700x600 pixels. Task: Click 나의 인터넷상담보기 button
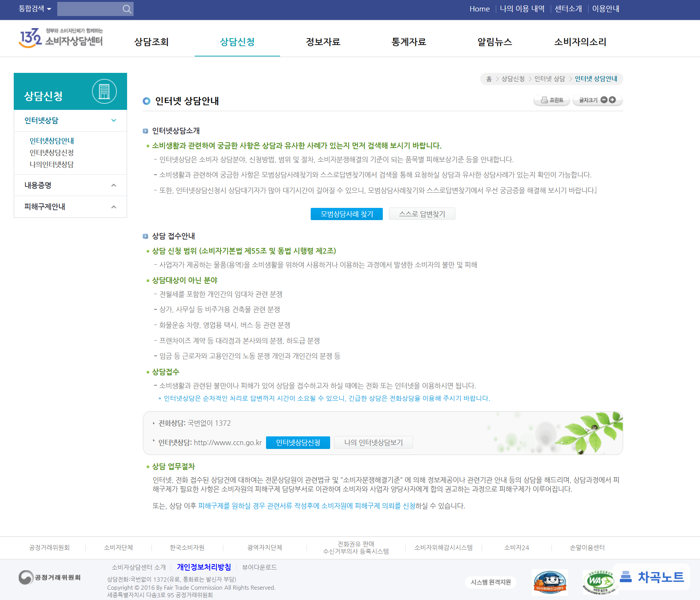point(373,442)
